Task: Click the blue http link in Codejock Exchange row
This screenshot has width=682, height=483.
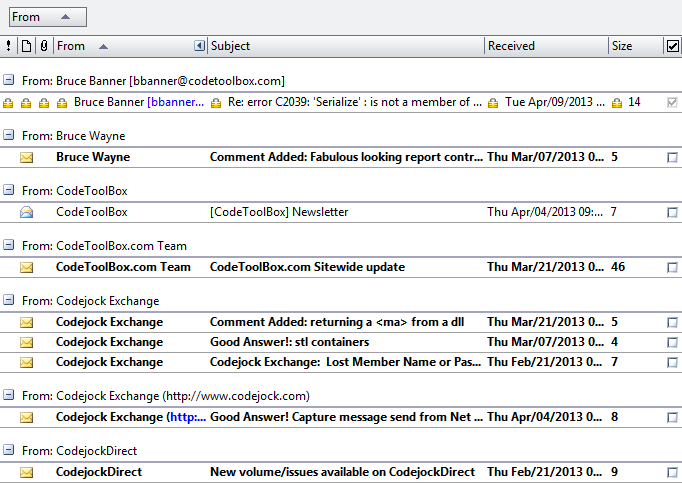Action: click(x=188, y=417)
